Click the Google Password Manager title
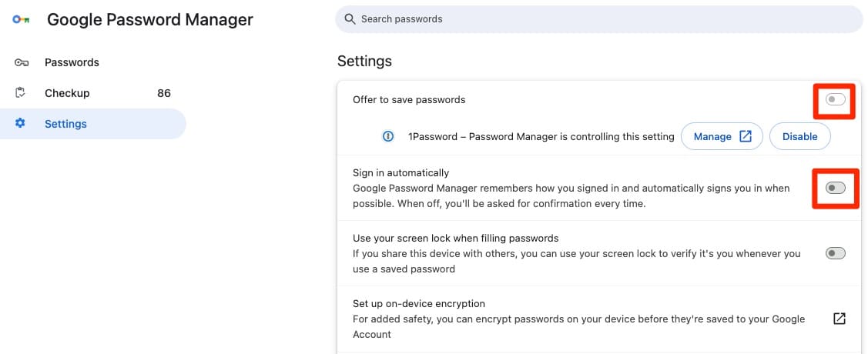 pyautogui.click(x=150, y=20)
